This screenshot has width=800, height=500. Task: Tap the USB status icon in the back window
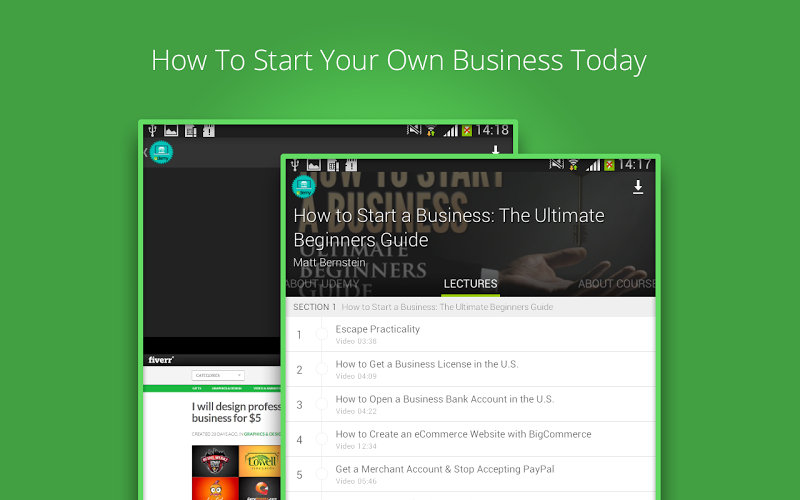pos(152,131)
